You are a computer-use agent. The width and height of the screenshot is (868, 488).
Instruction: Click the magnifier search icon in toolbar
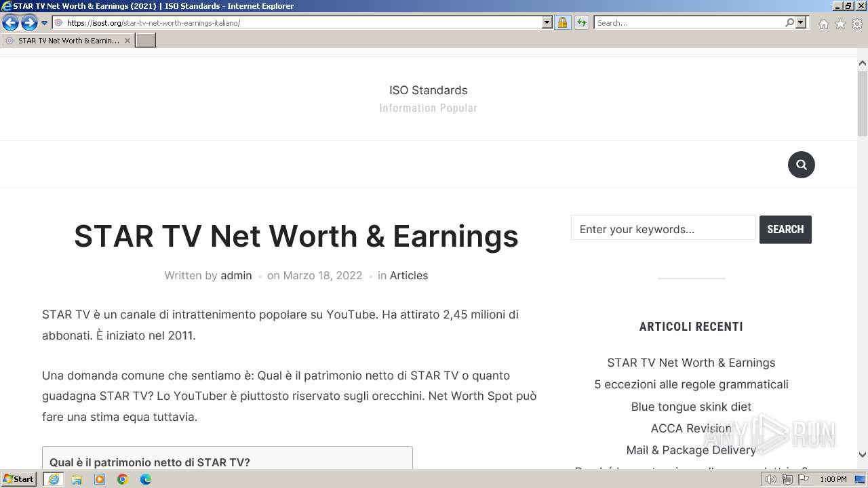point(789,23)
